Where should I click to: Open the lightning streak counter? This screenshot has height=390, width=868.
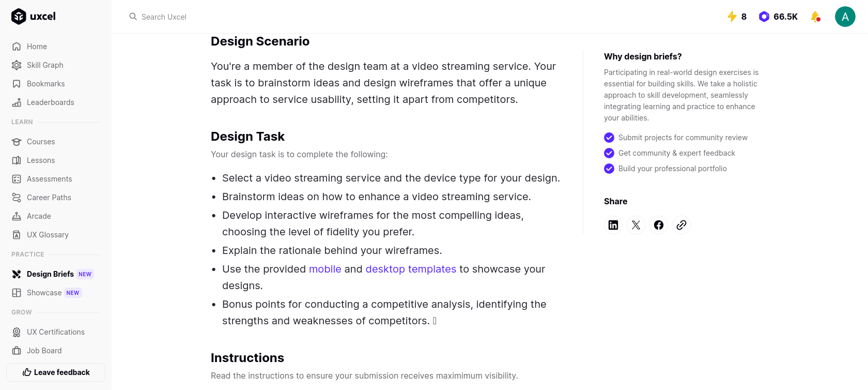(x=736, y=17)
